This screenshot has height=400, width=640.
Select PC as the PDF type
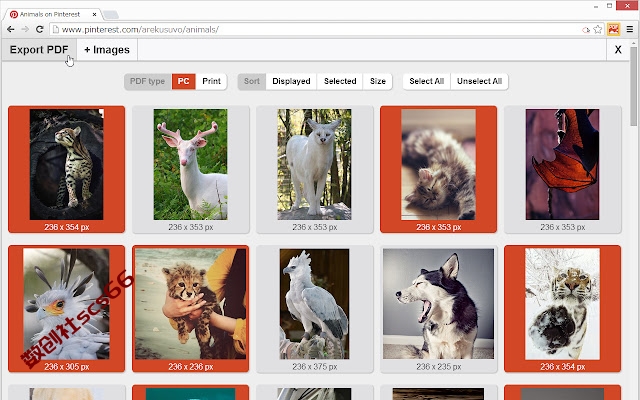coord(184,81)
